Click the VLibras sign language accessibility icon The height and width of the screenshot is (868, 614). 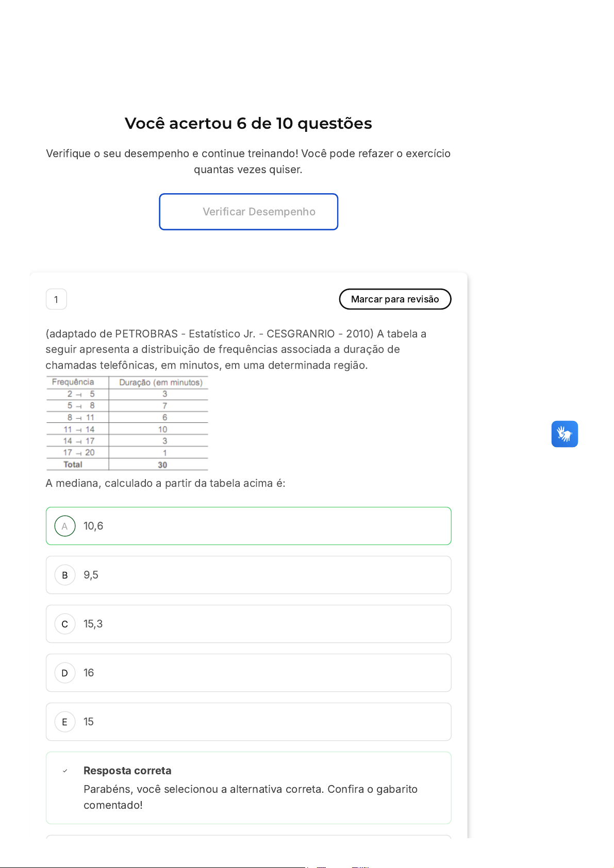pyautogui.click(x=565, y=434)
